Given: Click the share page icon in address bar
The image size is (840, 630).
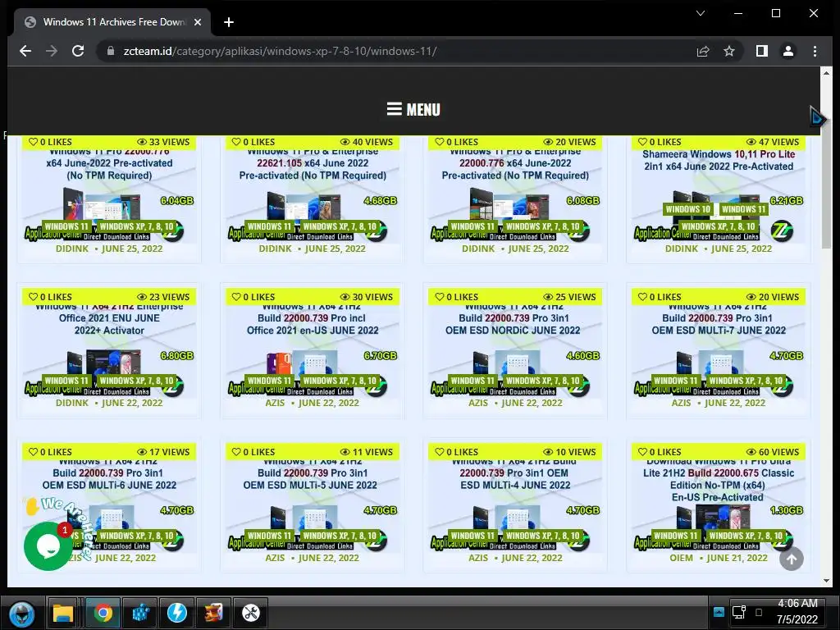Looking at the screenshot, I should (703, 51).
